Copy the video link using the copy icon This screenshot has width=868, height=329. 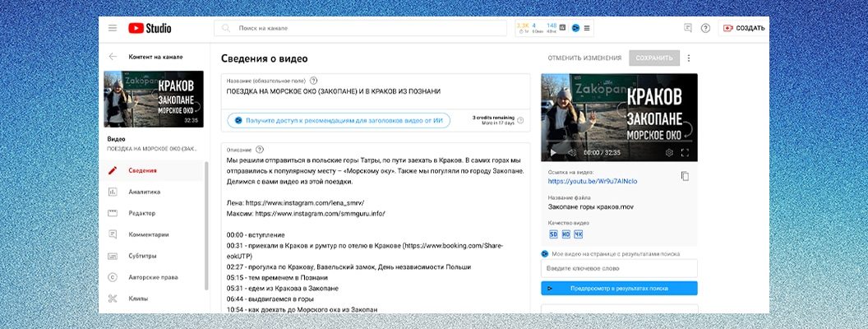click(x=685, y=176)
